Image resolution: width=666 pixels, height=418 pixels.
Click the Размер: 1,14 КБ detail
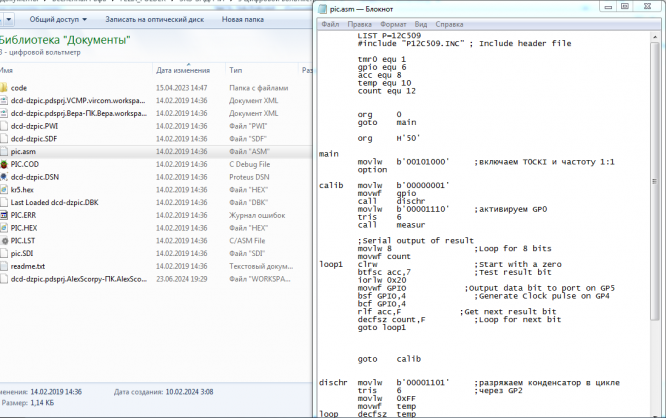pos(28,403)
